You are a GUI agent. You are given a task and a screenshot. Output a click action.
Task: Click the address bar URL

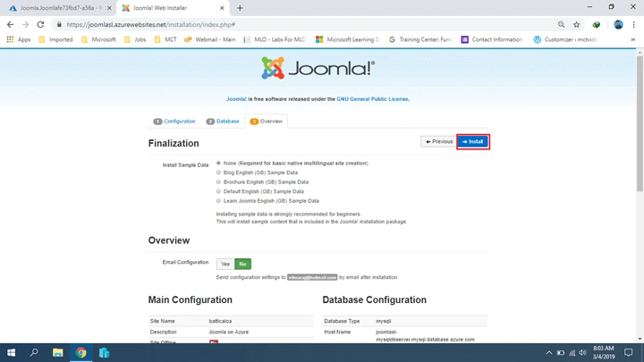[x=151, y=25]
